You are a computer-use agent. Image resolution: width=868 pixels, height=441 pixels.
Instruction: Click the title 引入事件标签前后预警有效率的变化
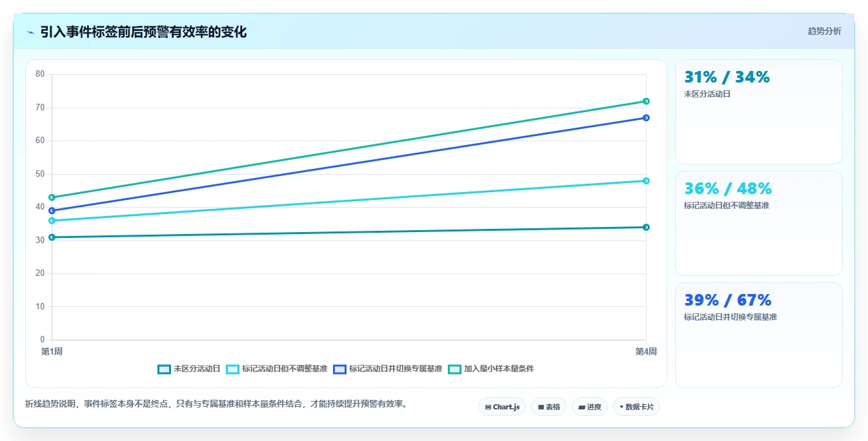tap(143, 32)
